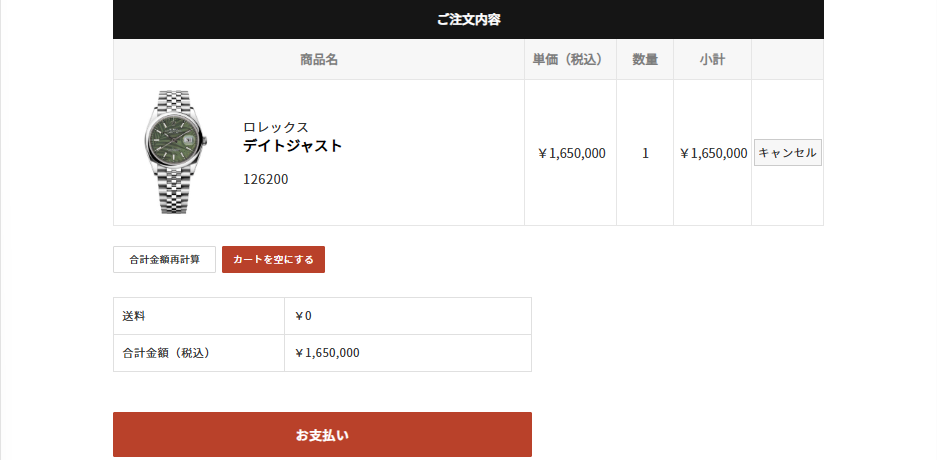This screenshot has height=460, width=937.
Task: Click the quantity value 1
Action: coord(645,153)
